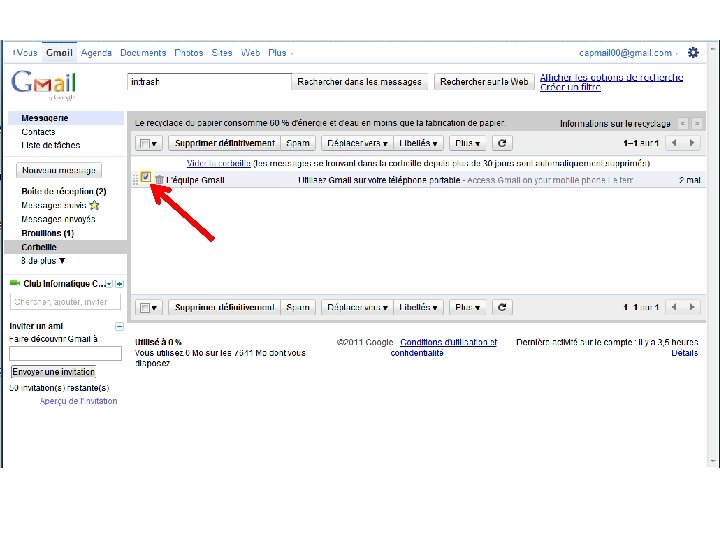This screenshot has width=720, height=540.
Task: Open the top Libellés dropdown
Action: coord(418,143)
